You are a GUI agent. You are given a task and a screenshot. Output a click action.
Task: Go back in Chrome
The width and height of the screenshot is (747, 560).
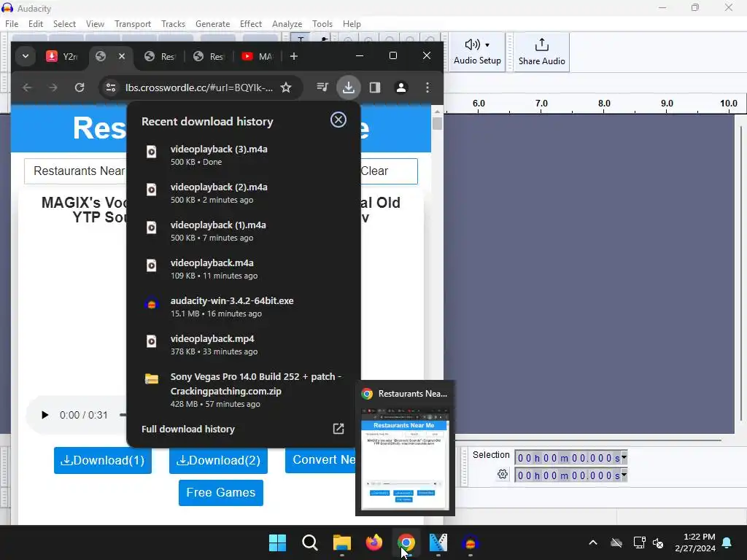click(27, 87)
